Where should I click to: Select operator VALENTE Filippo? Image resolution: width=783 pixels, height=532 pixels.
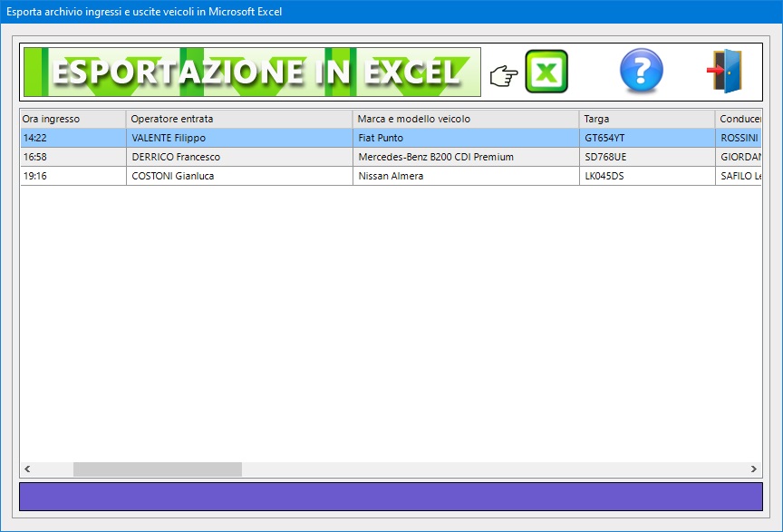[239, 138]
